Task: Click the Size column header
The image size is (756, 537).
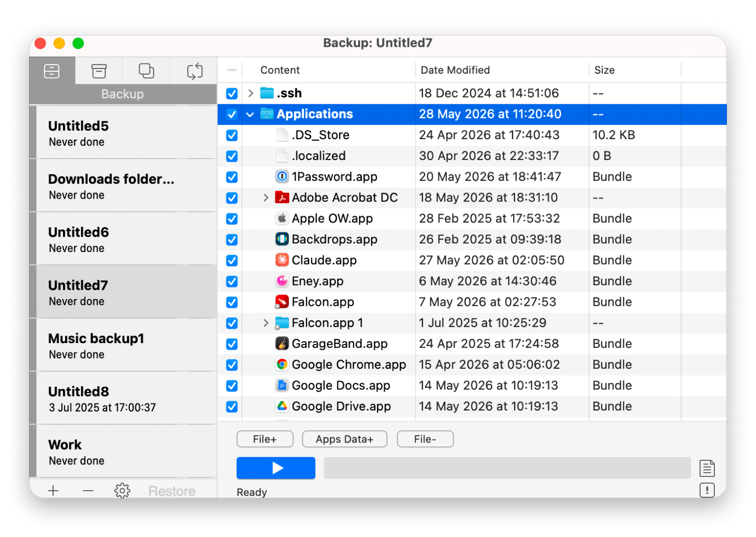Action: tap(604, 70)
